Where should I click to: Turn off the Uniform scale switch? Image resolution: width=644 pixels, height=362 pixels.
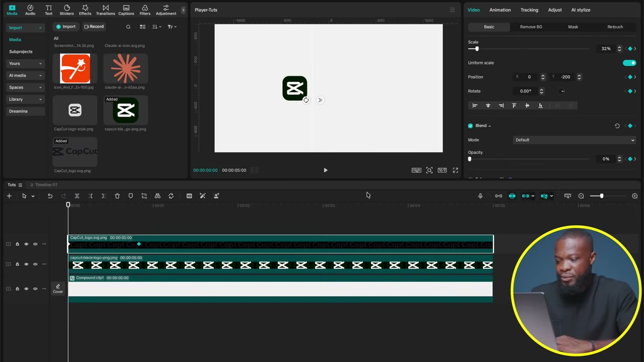629,63
